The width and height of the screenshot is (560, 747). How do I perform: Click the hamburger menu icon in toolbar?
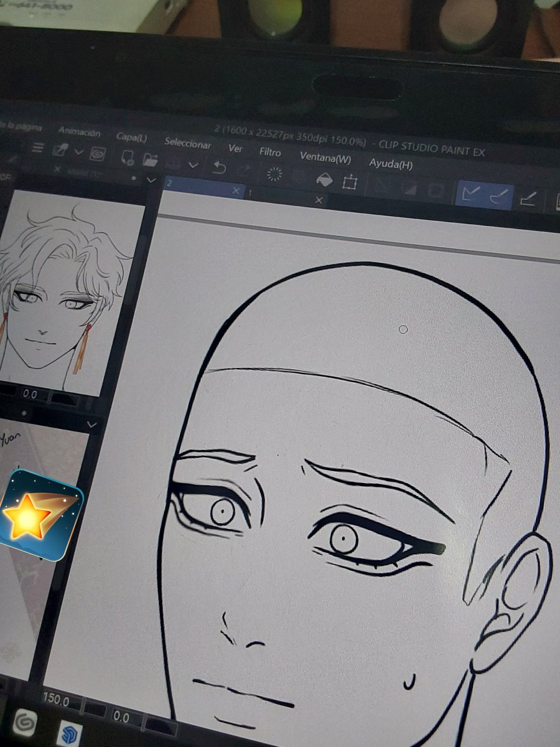39,148
